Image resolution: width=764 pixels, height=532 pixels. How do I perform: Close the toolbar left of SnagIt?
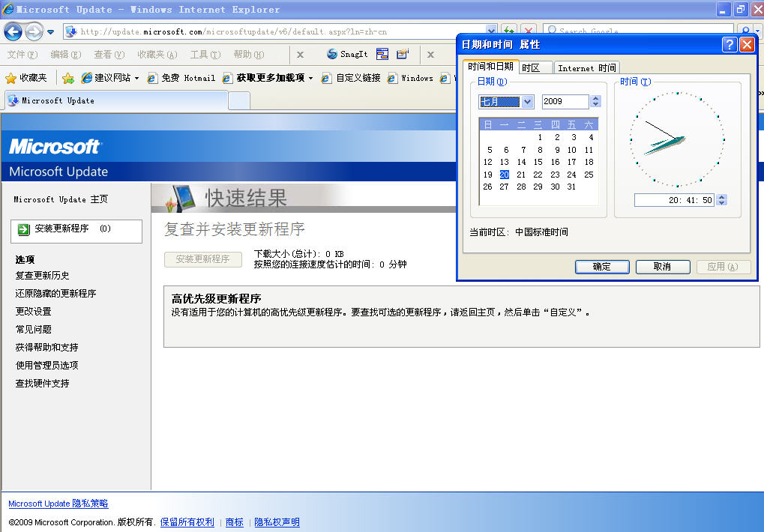(300, 55)
